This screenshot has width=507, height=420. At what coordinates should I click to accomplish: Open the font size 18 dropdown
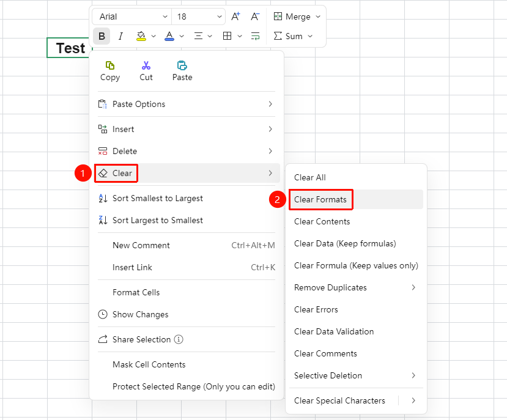point(198,17)
